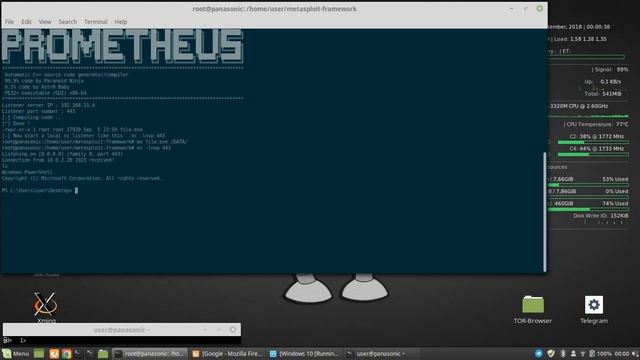640x360 pixels.
Task: Launch Chrome from the panel launcher
Action: [66, 353]
